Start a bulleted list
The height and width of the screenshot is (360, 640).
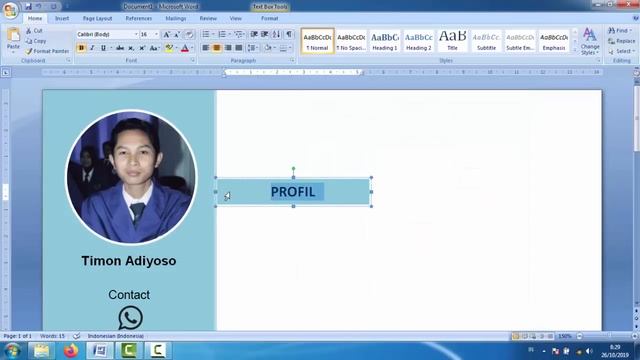point(207,34)
